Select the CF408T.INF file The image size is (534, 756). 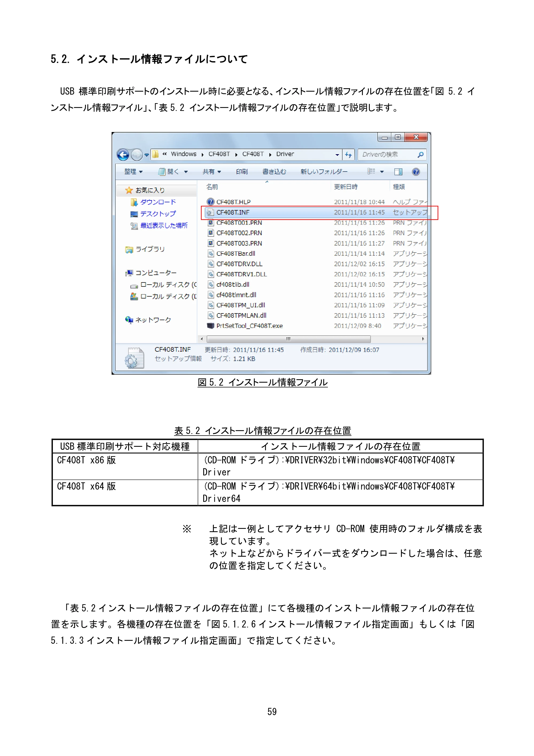pos(315,212)
